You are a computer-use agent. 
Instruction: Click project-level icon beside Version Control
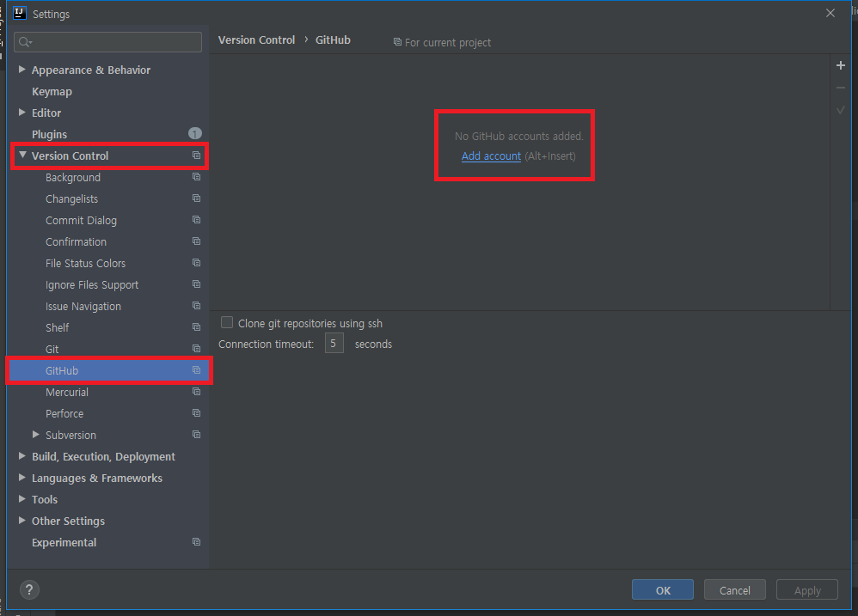point(196,156)
